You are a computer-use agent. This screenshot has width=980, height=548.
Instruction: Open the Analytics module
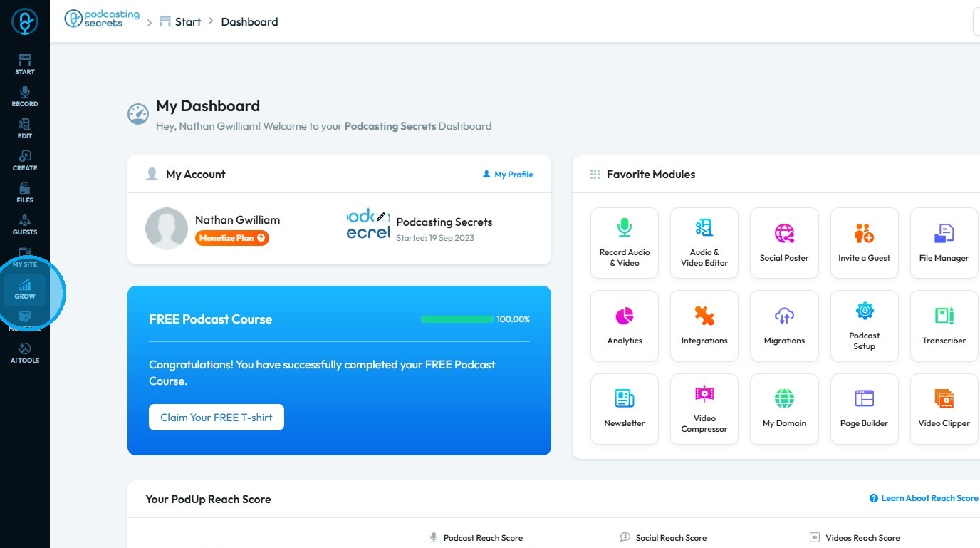(625, 326)
